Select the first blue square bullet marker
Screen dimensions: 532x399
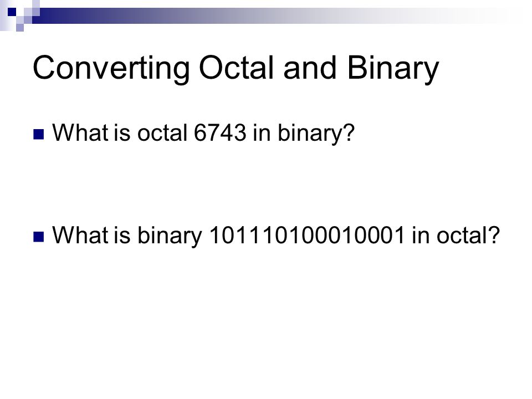pyautogui.click(x=39, y=135)
